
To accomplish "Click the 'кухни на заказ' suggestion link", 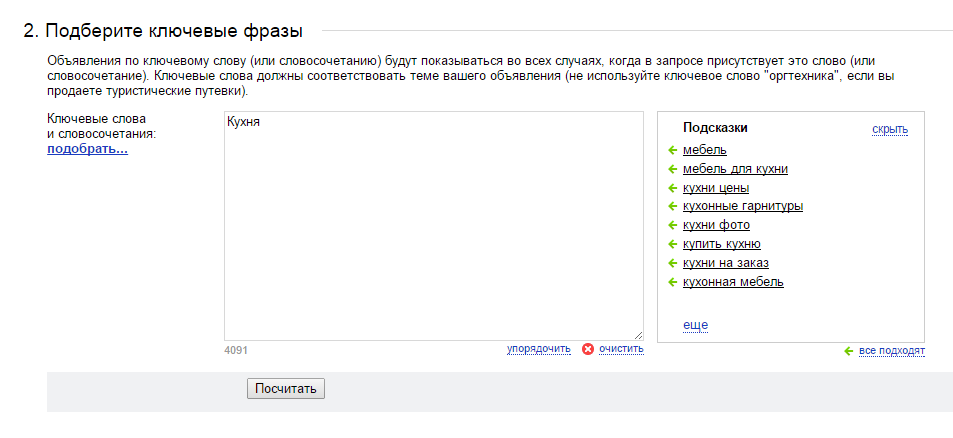I will coord(725,263).
